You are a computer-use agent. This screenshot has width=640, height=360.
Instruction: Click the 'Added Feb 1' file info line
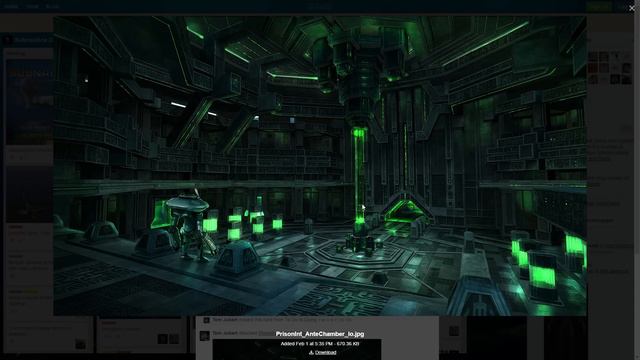[x=320, y=344]
